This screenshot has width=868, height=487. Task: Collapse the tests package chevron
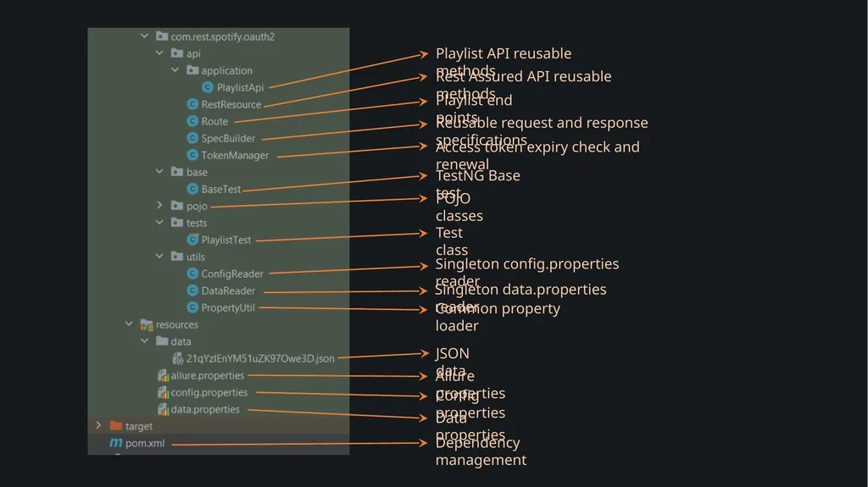159,223
